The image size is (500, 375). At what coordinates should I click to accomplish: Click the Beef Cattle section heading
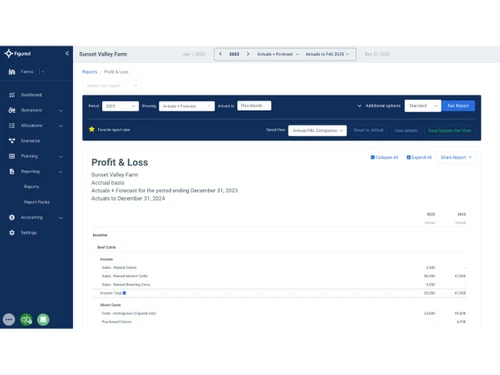(x=107, y=247)
